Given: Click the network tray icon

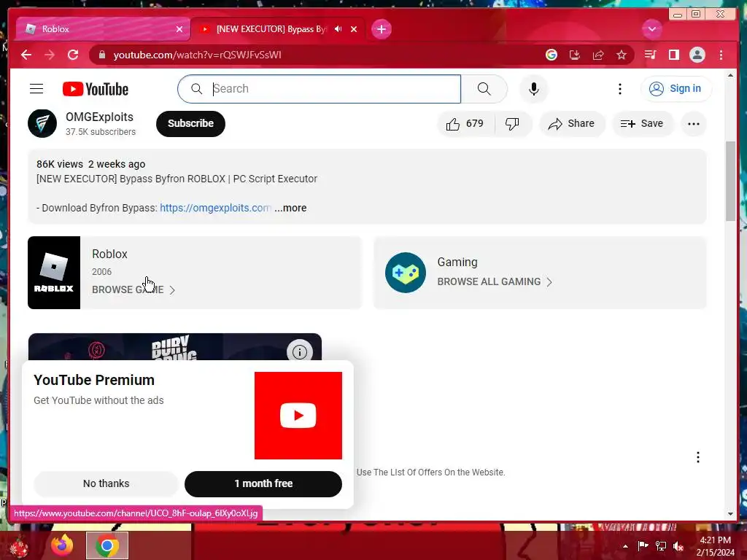Looking at the screenshot, I should (661, 545).
